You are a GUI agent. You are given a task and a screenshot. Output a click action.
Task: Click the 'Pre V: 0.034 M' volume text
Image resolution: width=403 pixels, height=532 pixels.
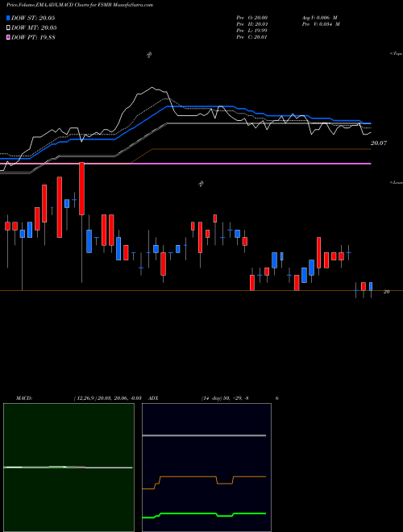pos(320,24)
